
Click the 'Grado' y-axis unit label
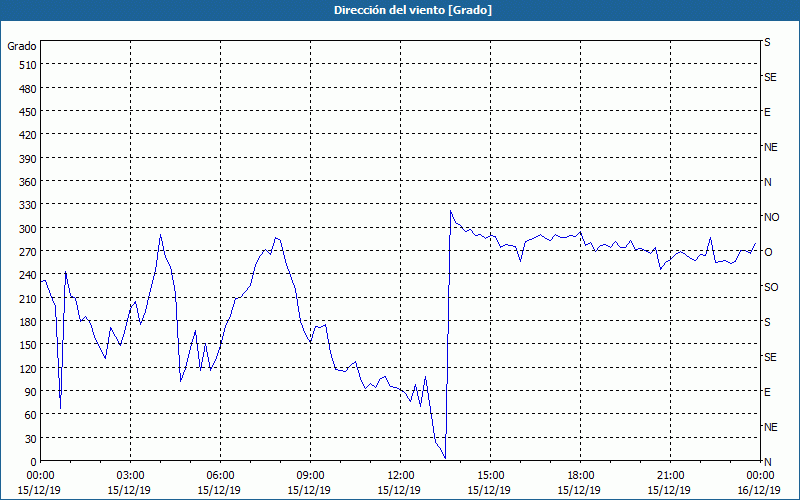pos(22,46)
